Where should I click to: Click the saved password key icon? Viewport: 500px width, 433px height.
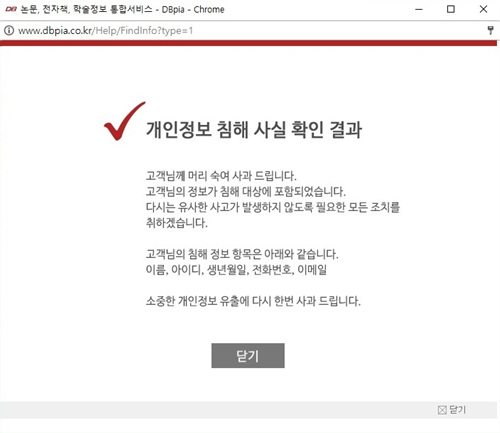[x=490, y=30]
